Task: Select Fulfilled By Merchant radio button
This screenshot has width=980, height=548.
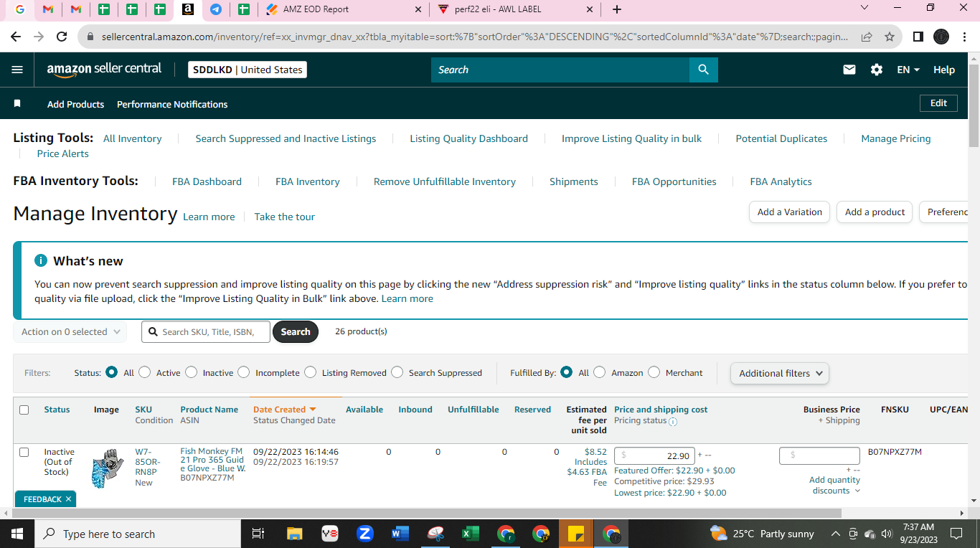Action: [654, 372]
